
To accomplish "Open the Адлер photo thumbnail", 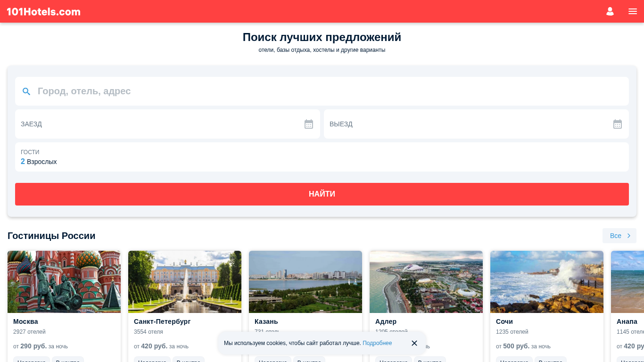I will (x=426, y=282).
